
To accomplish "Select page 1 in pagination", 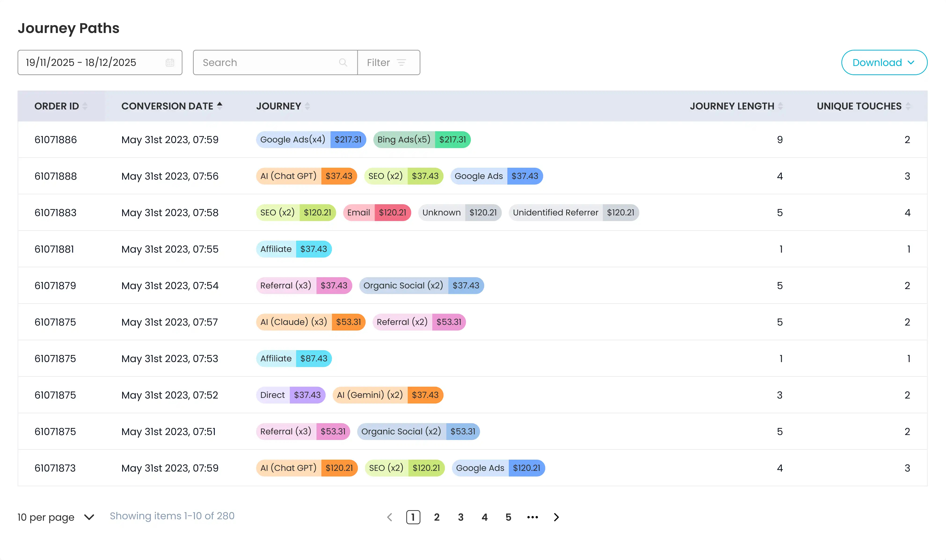I will (x=413, y=517).
